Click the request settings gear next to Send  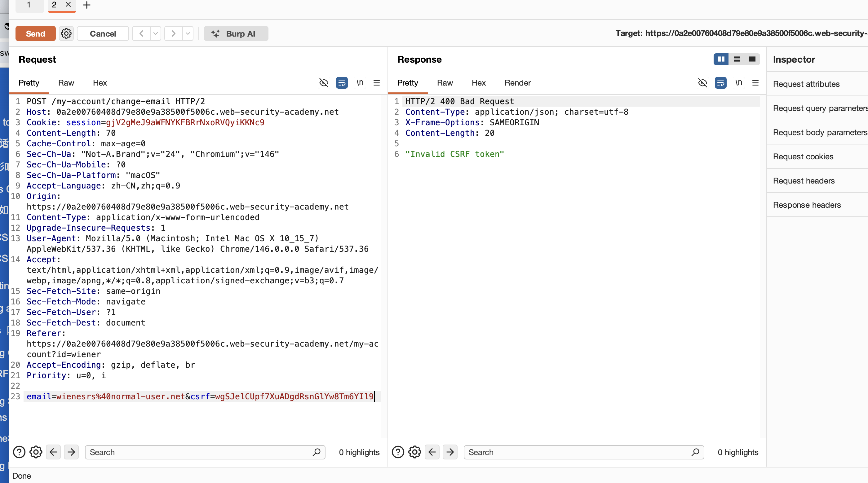[x=66, y=33]
